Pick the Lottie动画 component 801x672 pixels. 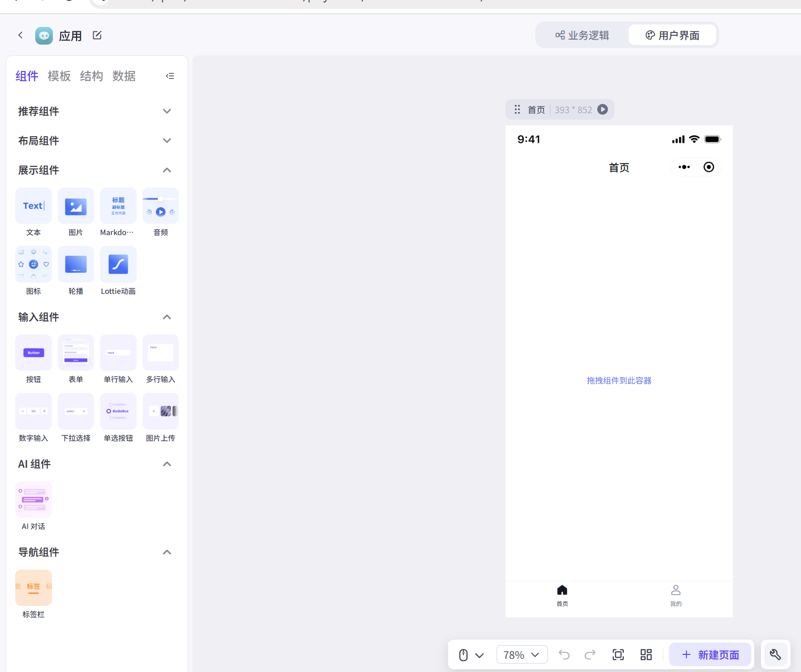click(118, 264)
